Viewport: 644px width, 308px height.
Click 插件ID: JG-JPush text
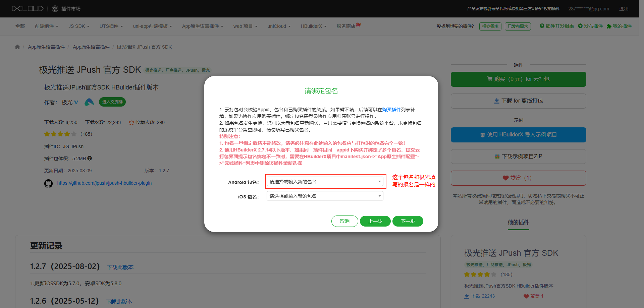click(64, 146)
